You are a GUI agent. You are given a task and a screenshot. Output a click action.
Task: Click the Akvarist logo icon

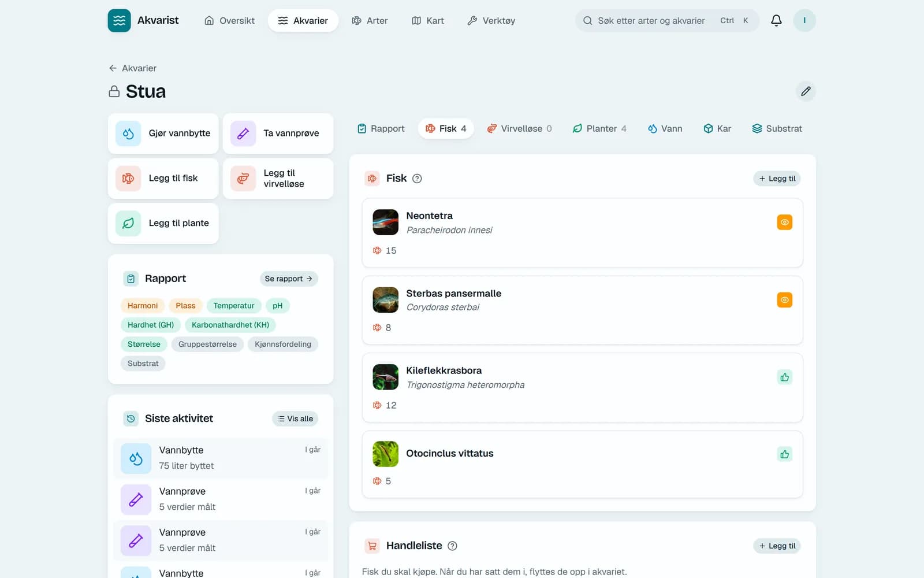tap(119, 20)
